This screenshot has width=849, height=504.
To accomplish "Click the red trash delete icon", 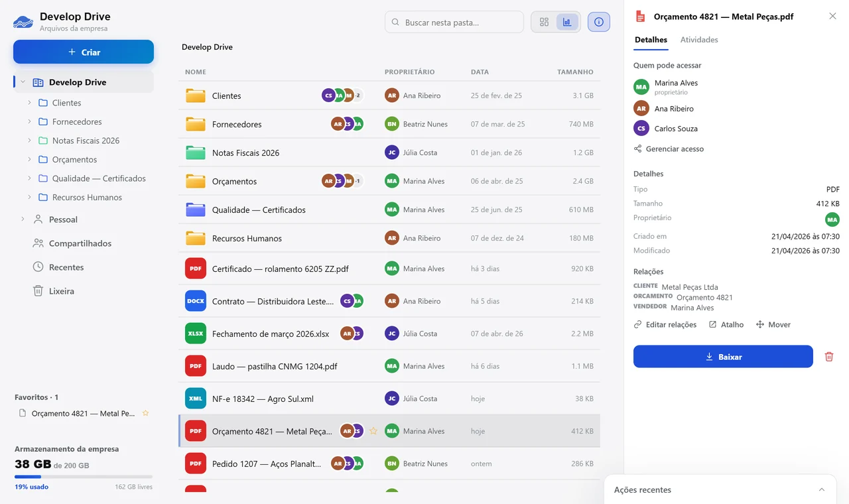I will point(828,357).
